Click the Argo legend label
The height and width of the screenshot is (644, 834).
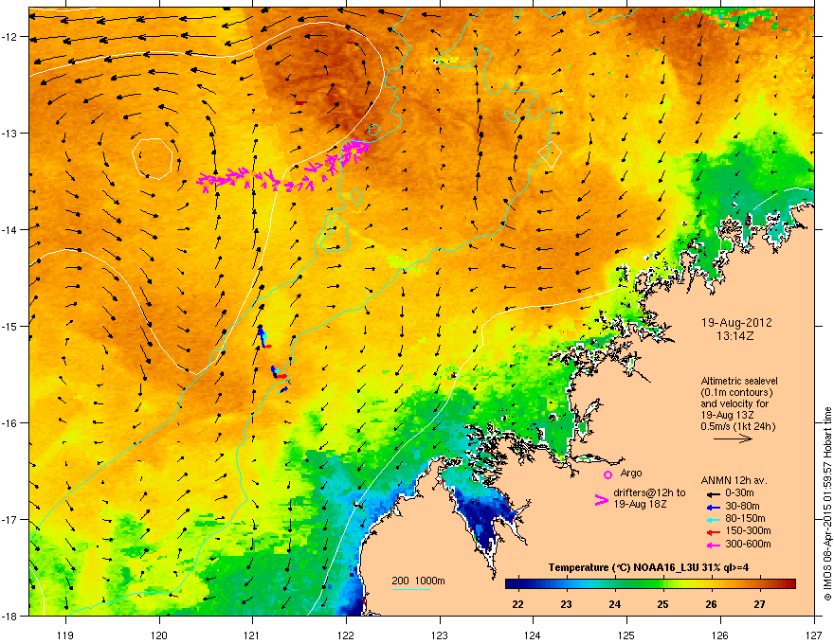631,473
